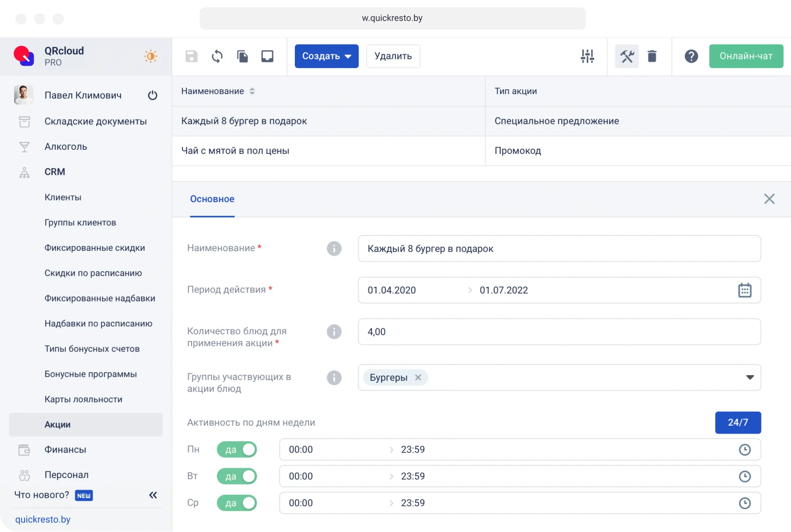Disable the Вт day activity switch
Screen dimensions: 791x532
[237, 476]
